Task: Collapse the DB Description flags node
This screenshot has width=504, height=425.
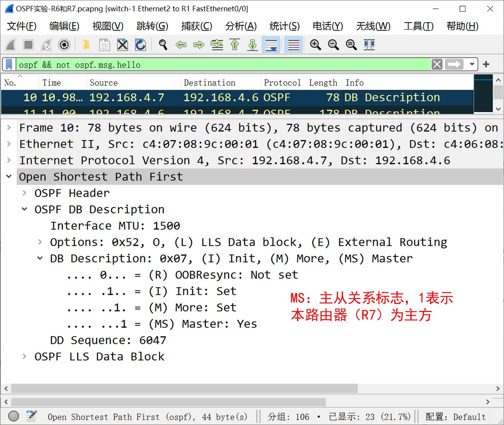Action: tap(40, 258)
